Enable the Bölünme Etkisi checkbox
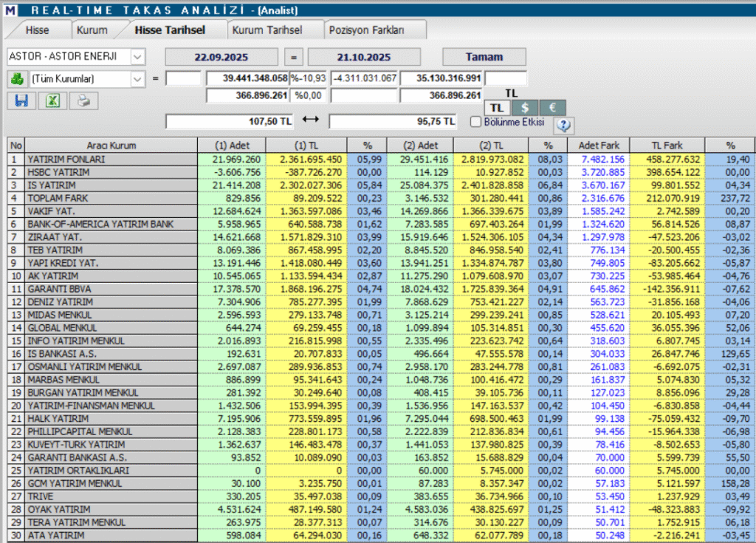Image resolution: width=756 pixels, height=543 pixels. pos(475,121)
